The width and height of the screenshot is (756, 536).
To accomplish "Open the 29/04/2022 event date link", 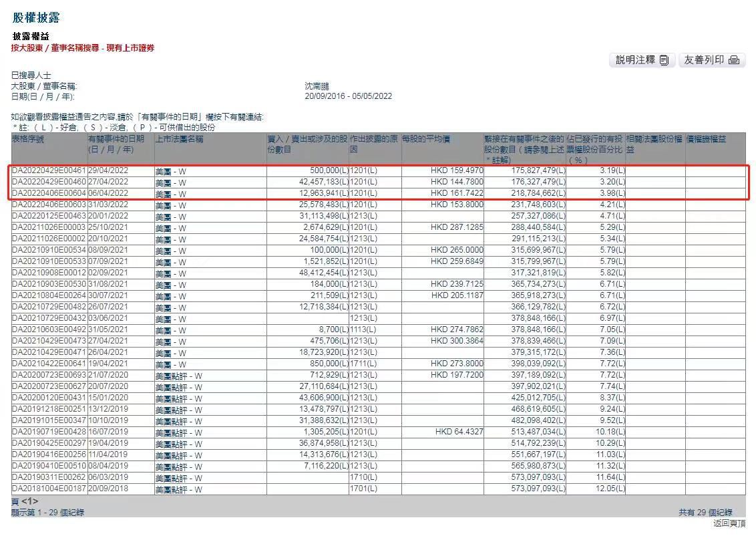I will click(108, 171).
